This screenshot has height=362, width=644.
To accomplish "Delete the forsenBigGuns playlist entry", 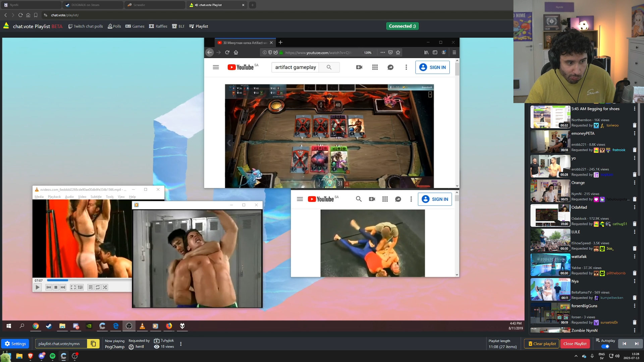I will pyautogui.click(x=635, y=322).
